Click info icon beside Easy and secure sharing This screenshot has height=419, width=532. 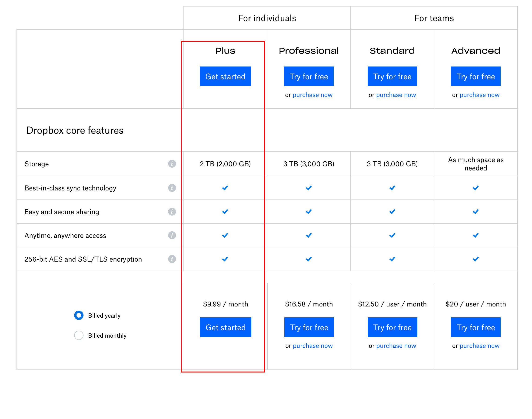tap(172, 211)
